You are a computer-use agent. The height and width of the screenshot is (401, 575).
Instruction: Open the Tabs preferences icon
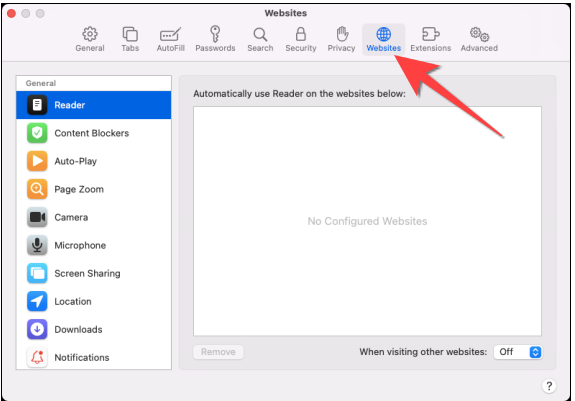pyautogui.click(x=130, y=34)
